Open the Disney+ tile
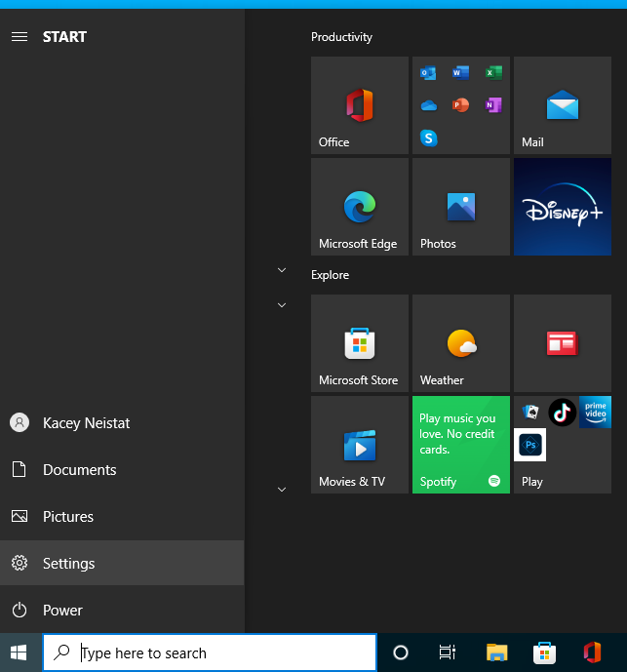627x672 pixels. coord(563,207)
